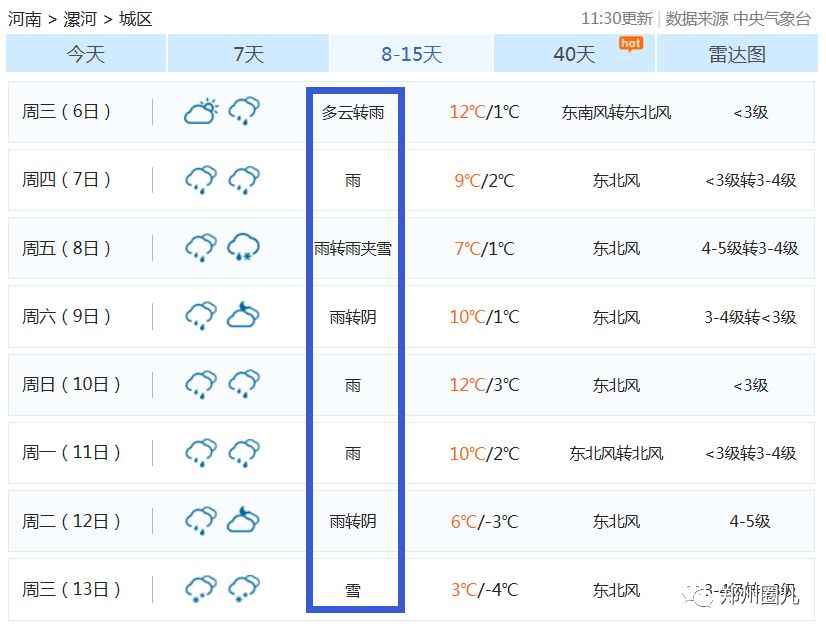Click the second rain icon for 周日(10日)
The width and height of the screenshot is (826, 631).
(243, 384)
